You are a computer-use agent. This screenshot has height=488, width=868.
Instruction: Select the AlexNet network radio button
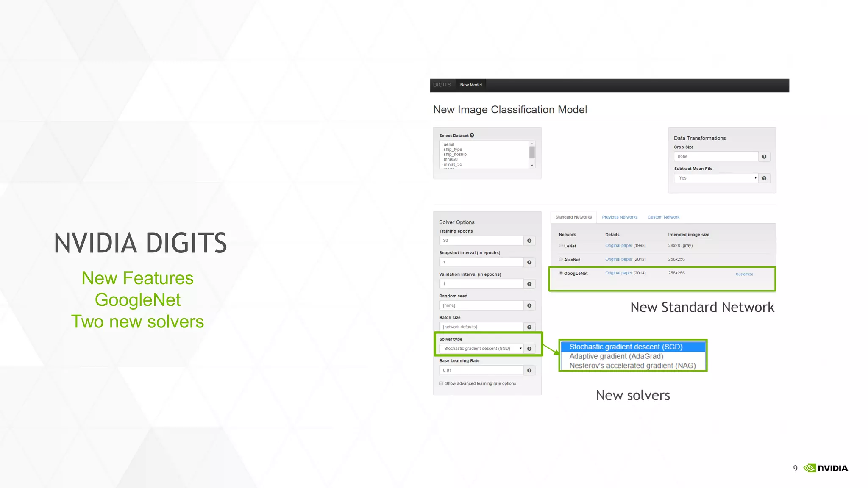(561, 259)
